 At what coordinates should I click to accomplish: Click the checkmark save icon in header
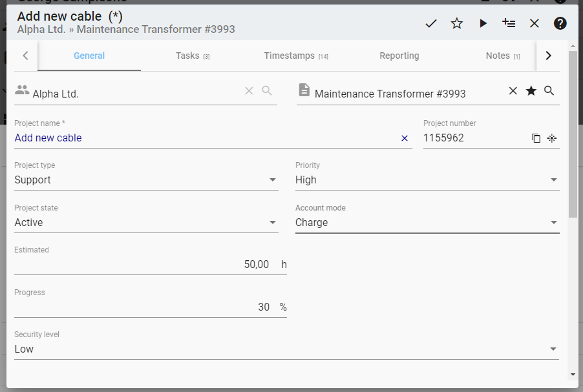coord(431,23)
